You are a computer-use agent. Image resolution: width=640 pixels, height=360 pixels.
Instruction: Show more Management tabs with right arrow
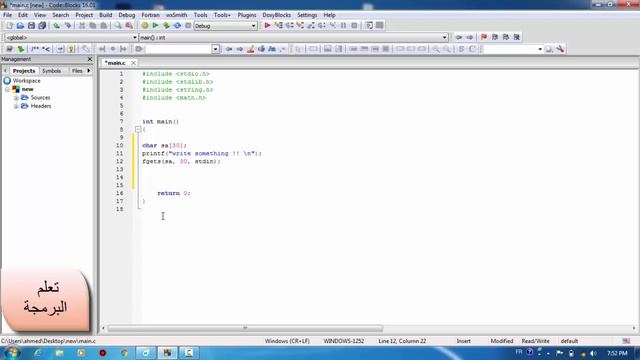click(89, 71)
